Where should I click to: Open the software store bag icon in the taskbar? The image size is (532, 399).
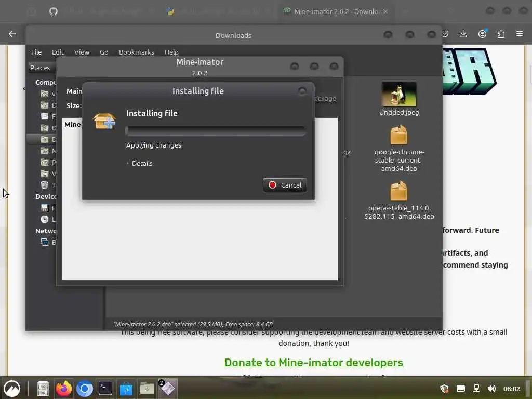126,389
